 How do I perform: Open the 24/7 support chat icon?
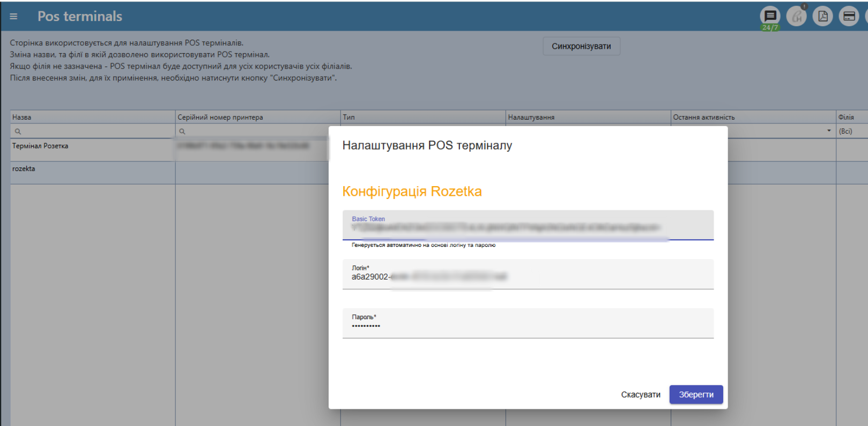[x=770, y=17]
